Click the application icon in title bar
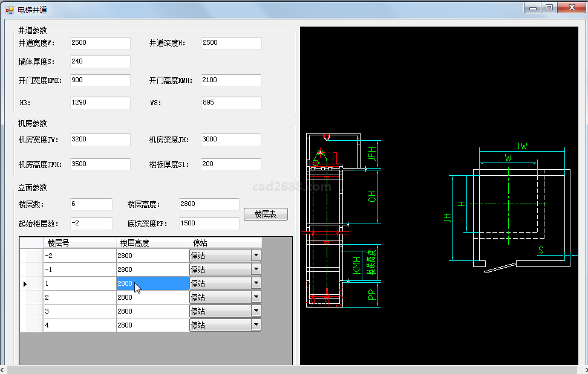This screenshot has height=374, width=588. [9, 10]
